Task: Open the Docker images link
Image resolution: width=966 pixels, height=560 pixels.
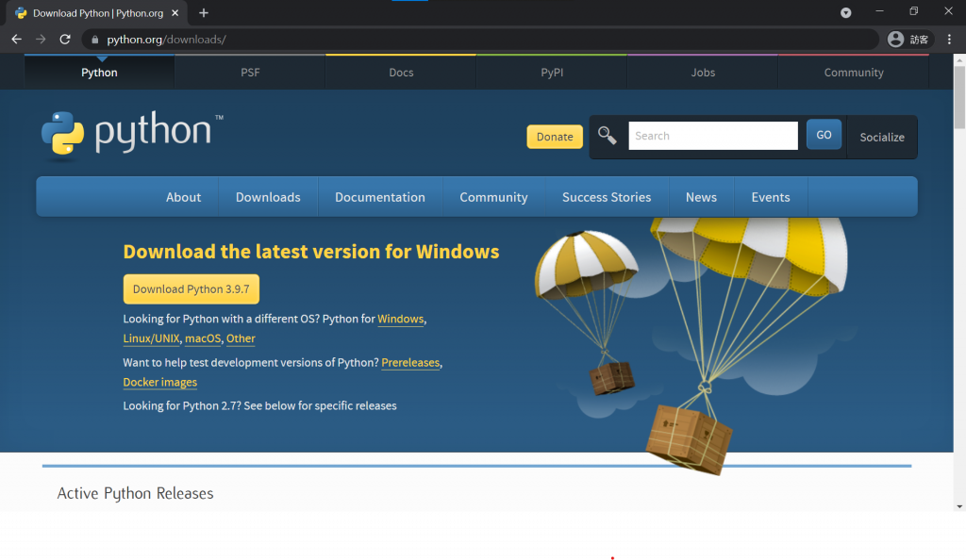Action: click(x=159, y=382)
